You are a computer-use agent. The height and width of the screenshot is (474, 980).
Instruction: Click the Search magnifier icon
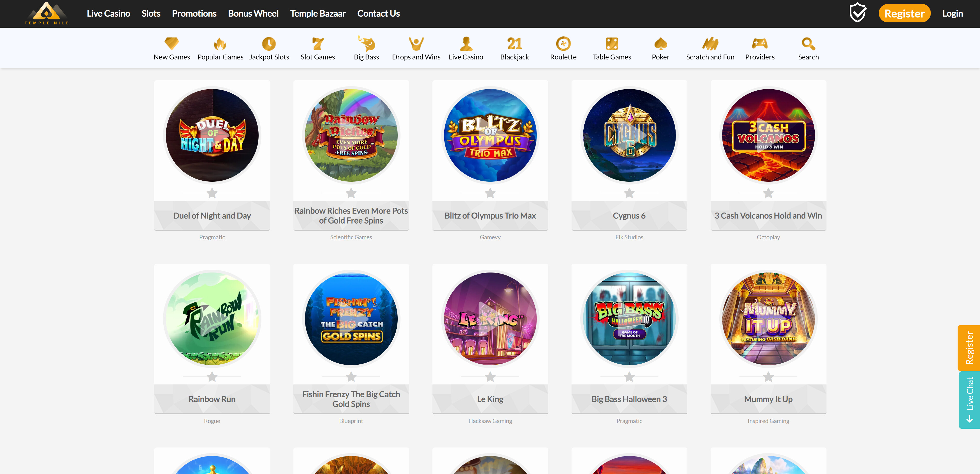pyautogui.click(x=808, y=44)
